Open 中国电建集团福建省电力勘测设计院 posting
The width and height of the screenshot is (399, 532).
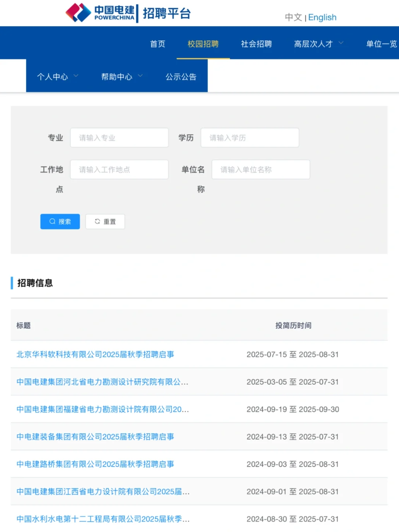pos(103,409)
